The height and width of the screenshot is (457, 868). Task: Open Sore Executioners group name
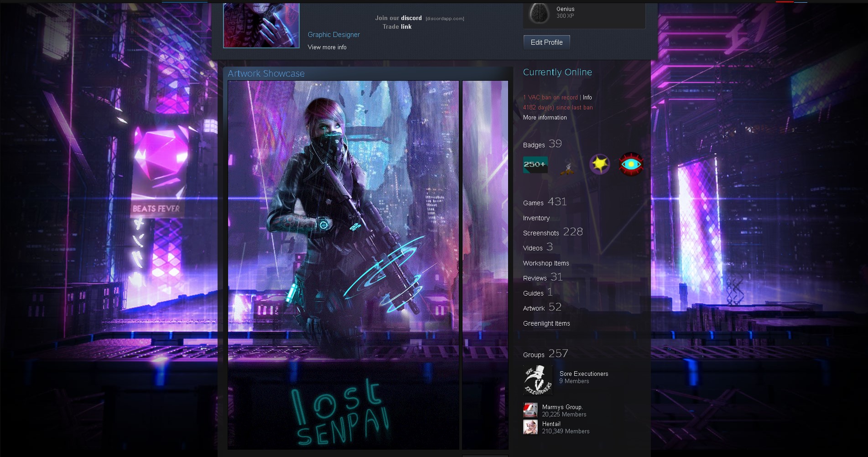point(584,374)
